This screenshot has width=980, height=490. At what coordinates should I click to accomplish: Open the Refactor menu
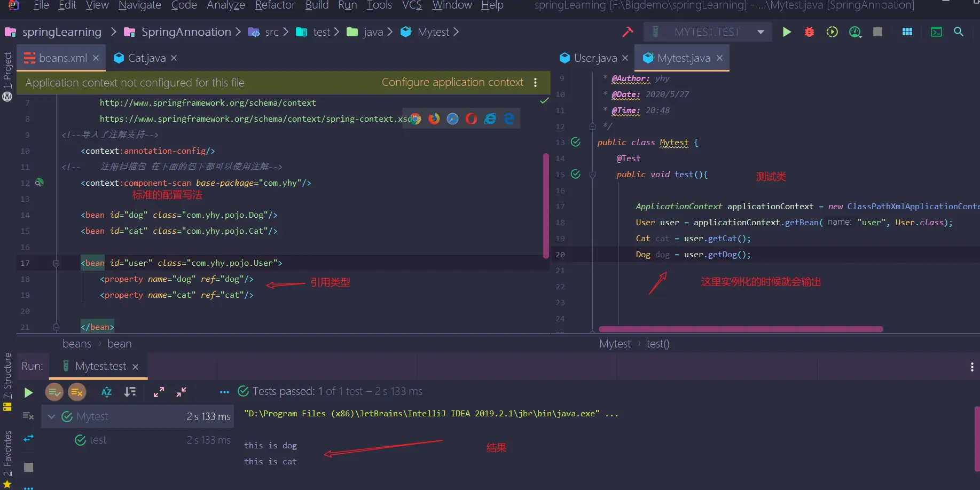[x=275, y=5]
